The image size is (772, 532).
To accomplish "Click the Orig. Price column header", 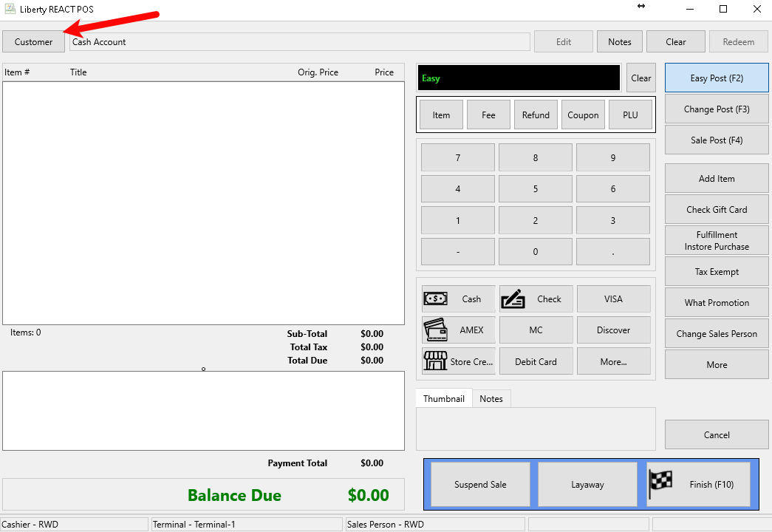I will 318,72.
